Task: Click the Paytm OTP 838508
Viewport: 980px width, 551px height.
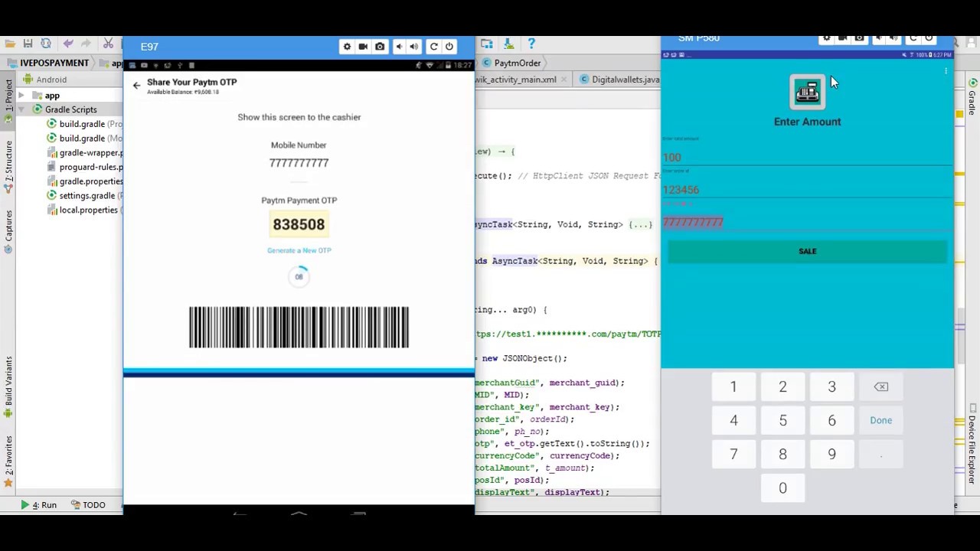Action: coord(299,224)
